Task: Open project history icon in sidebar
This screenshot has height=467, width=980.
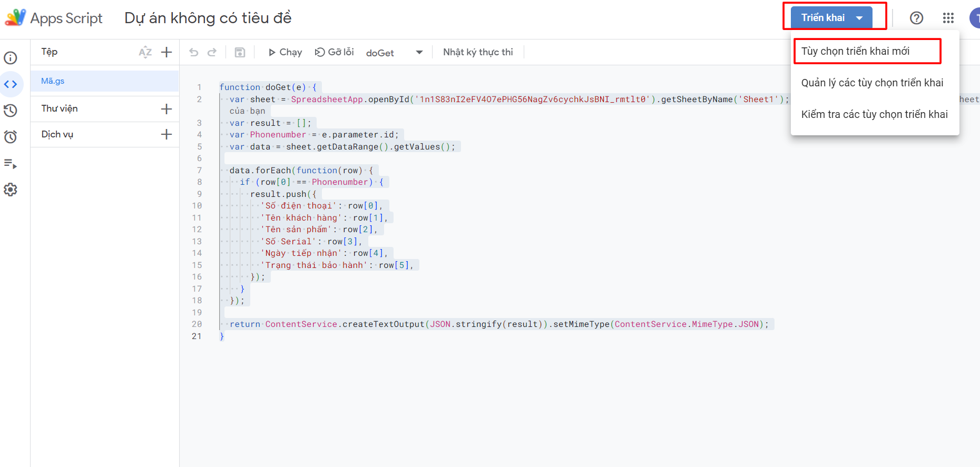Action: pyautogui.click(x=11, y=111)
